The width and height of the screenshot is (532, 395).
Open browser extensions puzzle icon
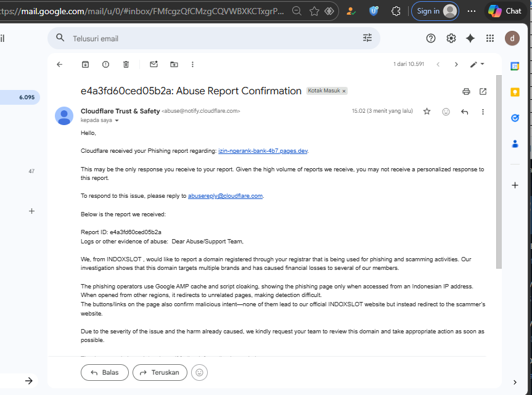coord(396,11)
